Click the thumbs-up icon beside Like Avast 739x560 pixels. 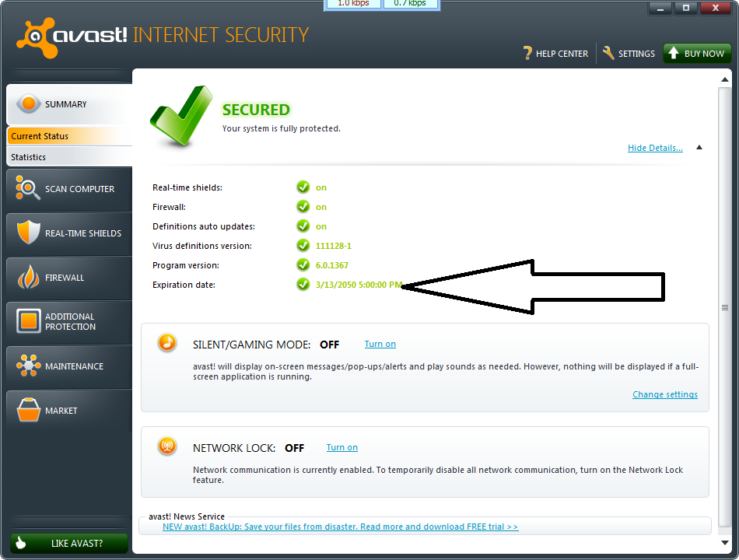click(21, 543)
